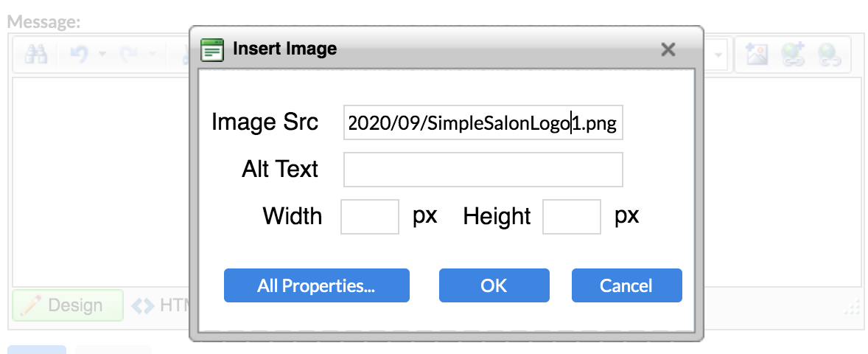Click the All Properties... button

click(x=317, y=285)
